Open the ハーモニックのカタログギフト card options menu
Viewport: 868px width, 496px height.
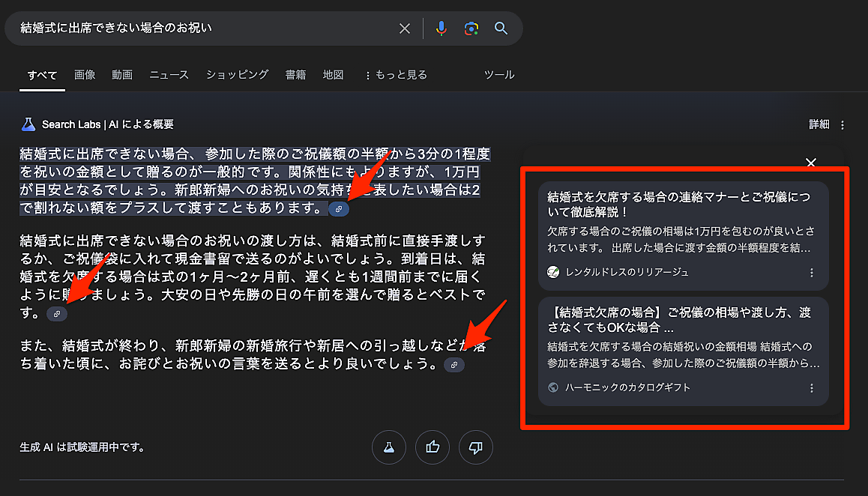(812, 388)
